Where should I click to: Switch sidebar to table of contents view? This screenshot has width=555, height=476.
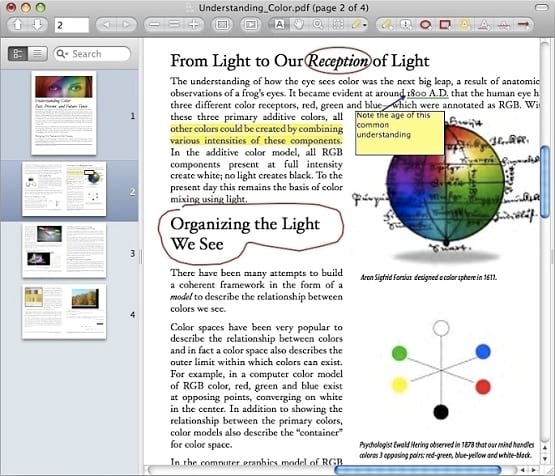(x=38, y=54)
